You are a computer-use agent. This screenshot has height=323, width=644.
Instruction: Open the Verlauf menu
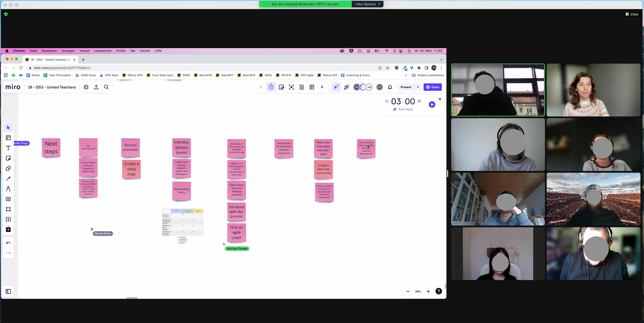(x=85, y=51)
